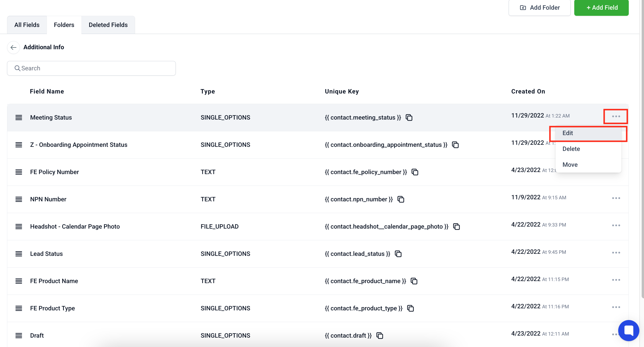Click drag handle for NPN Number row

[19, 199]
